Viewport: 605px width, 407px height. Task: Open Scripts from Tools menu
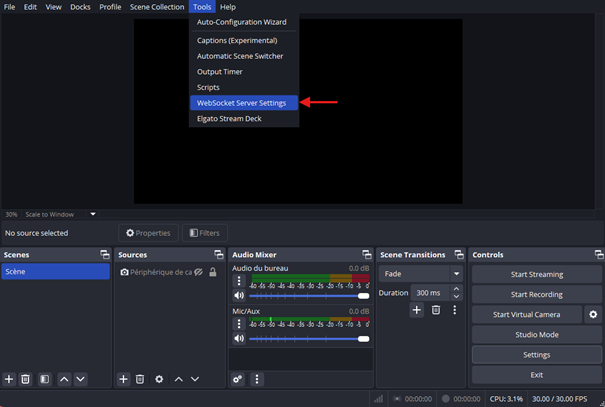[244, 87]
